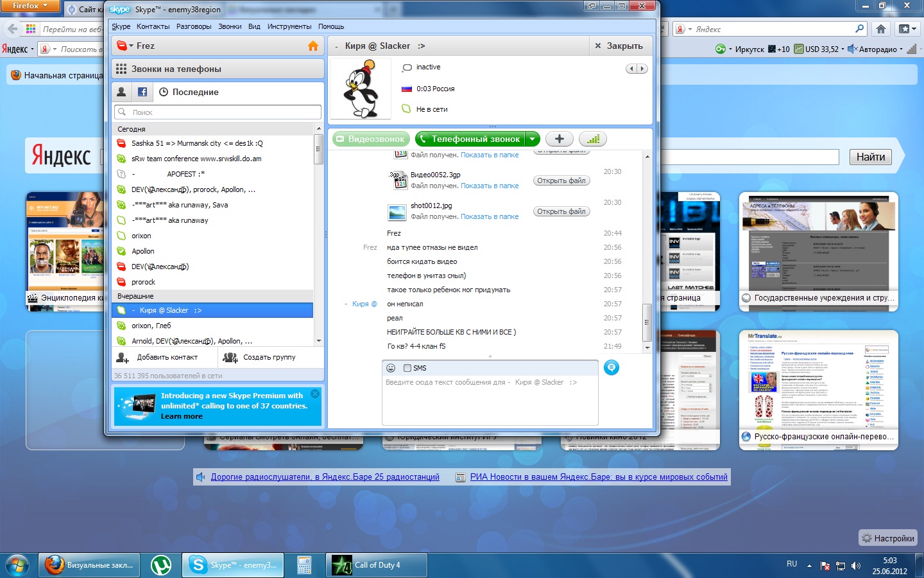Open Call of Duty 4 from taskbar
Screen dimensions: 924x578
(x=376, y=565)
